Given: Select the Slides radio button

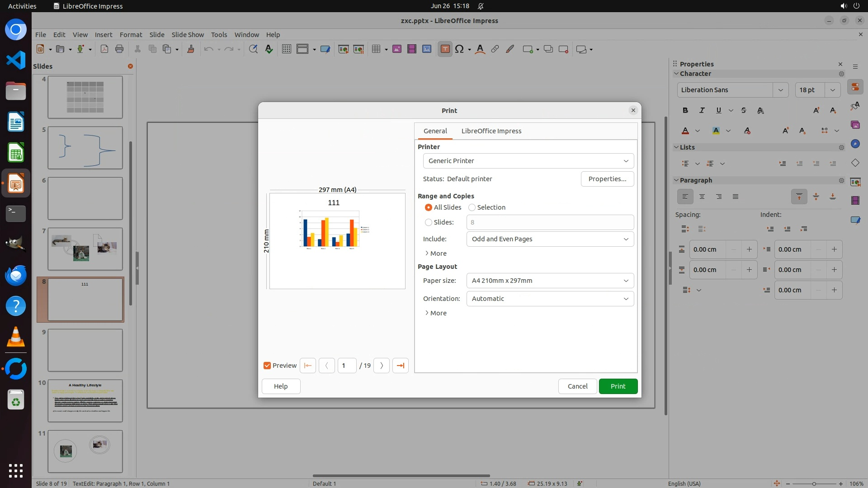Looking at the screenshot, I should [428, 222].
